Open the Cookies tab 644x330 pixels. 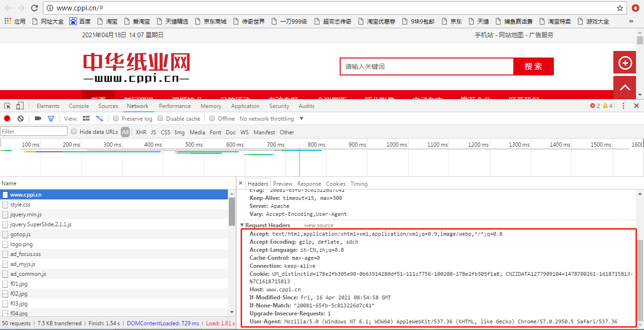click(x=336, y=184)
